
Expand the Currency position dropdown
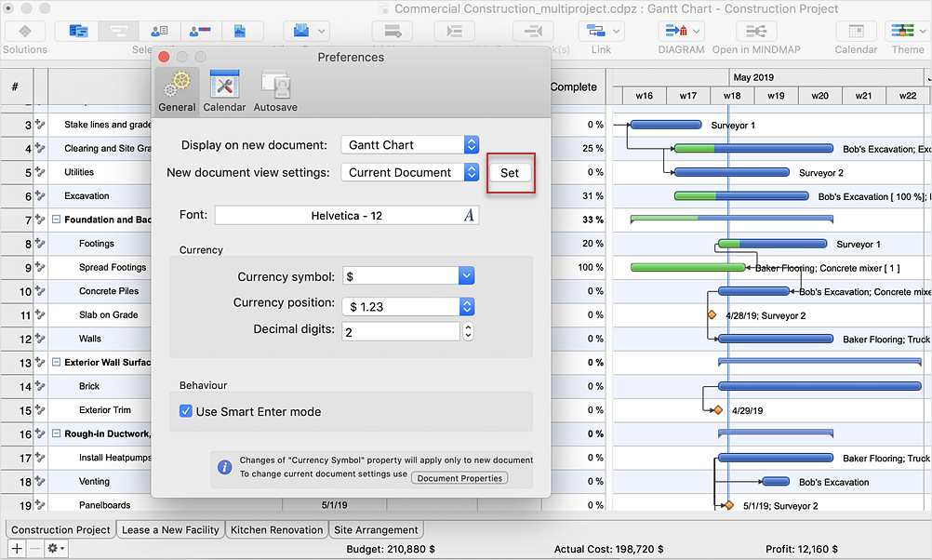466,307
